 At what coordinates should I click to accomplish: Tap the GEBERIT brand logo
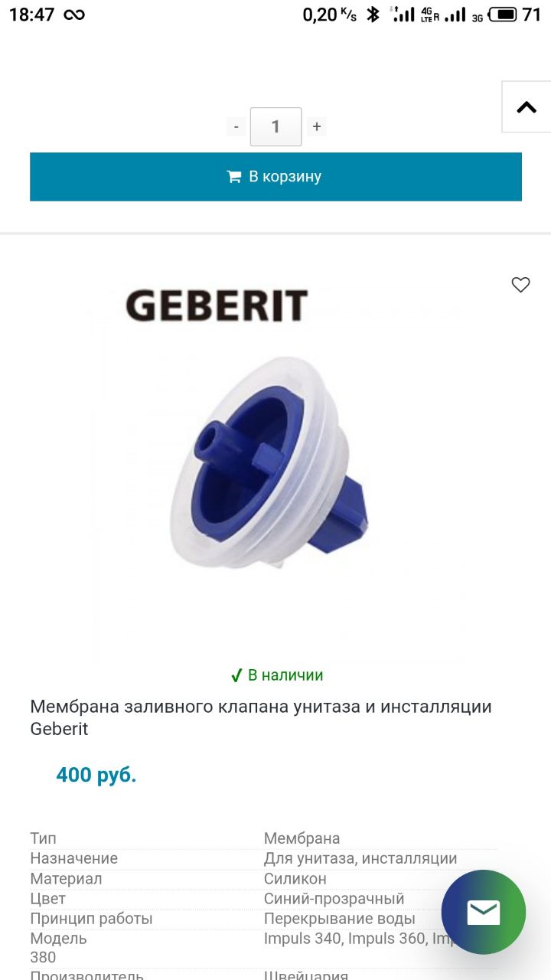coord(217,305)
